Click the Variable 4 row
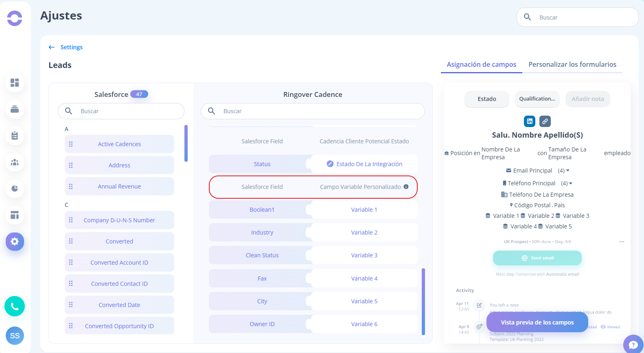This screenshot has width=644, height=353. point(364,278)
